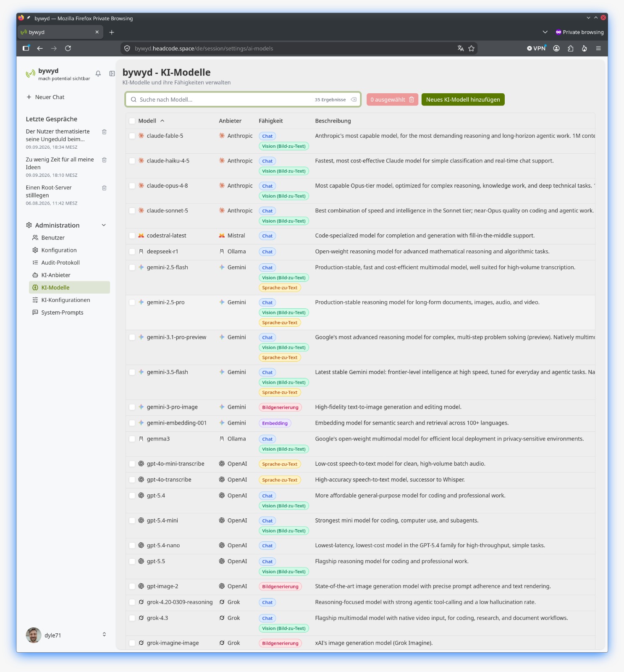Start a Neuer Chat
Screen dimensions: 624x672
45,97
